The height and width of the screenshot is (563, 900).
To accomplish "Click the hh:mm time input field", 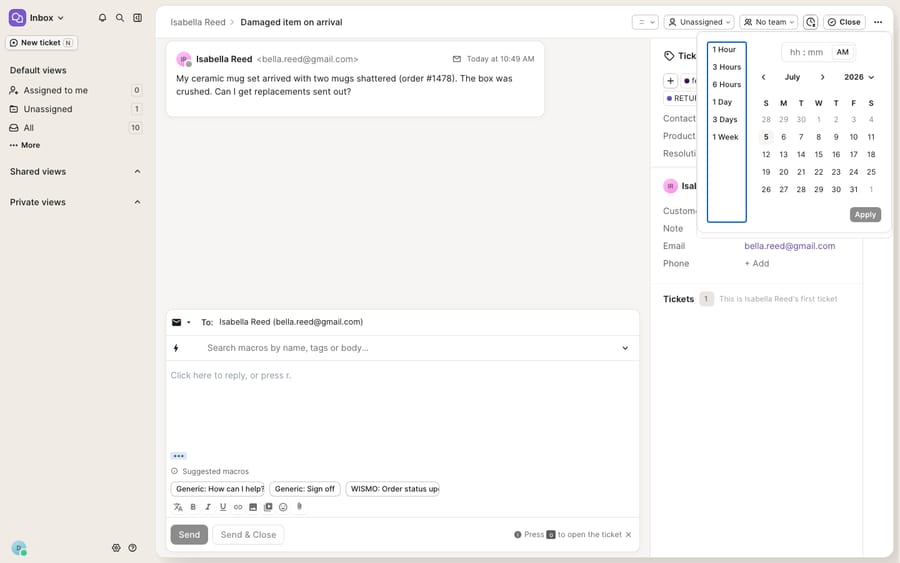I will (x=806, y=52).
